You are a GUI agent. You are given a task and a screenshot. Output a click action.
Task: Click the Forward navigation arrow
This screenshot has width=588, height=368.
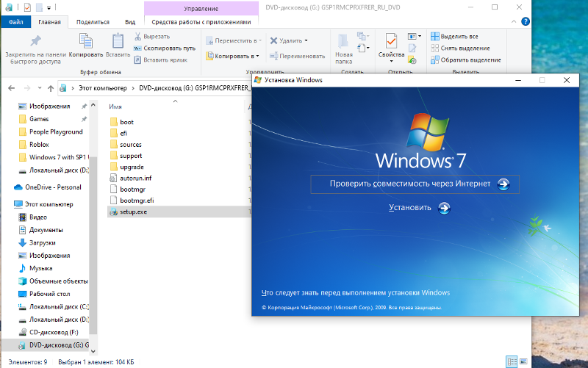pyautogui.click(x=27, y=88)
